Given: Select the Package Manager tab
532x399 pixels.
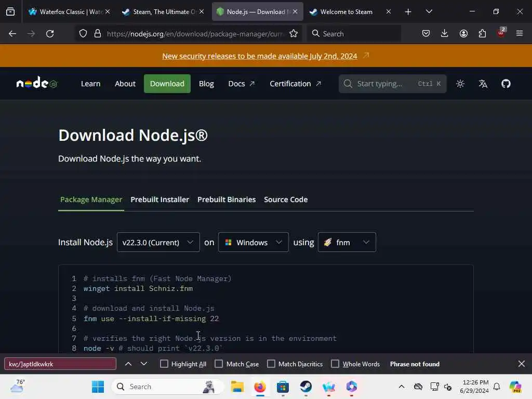Looking at the screenshot, I should tap(91, 199).
